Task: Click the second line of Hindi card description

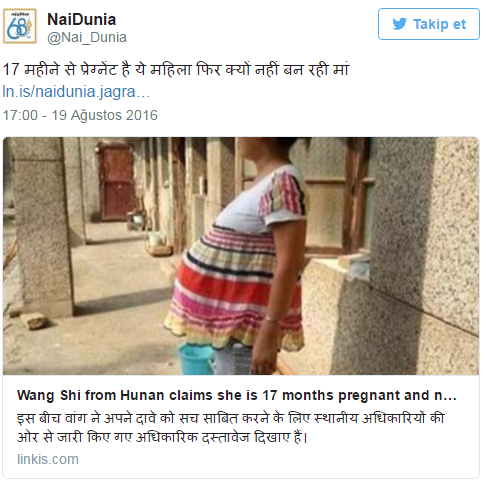Action: 162,437
